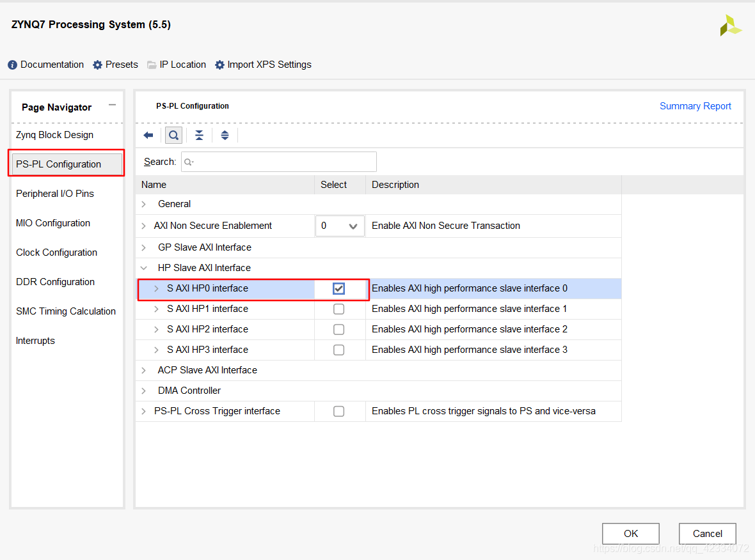Expand the General tree row
755x560 pixels.
point(144,205)
